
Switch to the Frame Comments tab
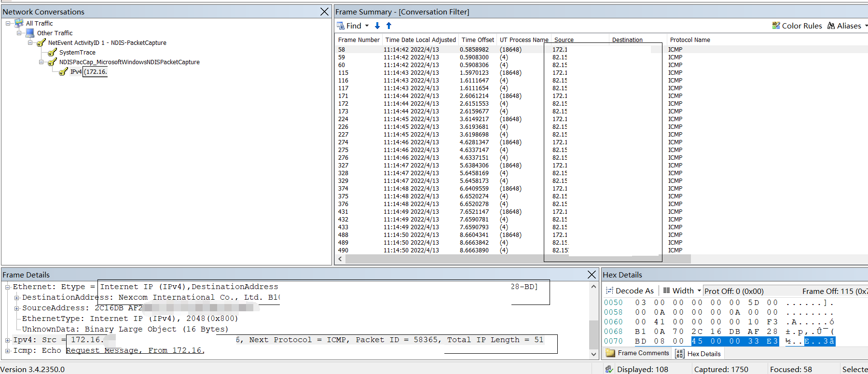click(637, 353)
